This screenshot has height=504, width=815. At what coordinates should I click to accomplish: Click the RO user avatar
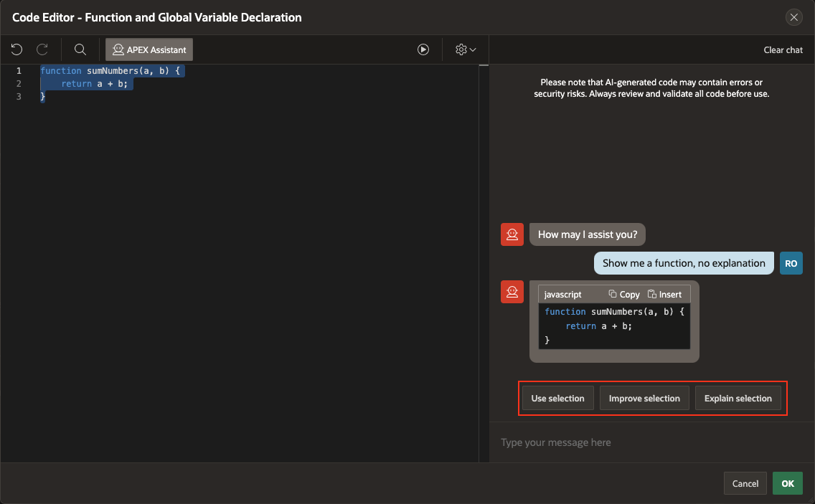point(791,263)
